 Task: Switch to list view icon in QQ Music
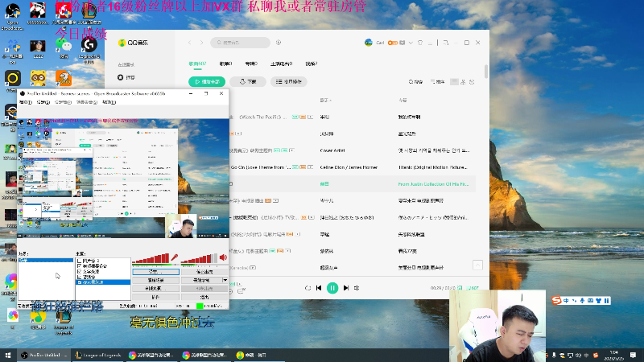tap(454, 82)
